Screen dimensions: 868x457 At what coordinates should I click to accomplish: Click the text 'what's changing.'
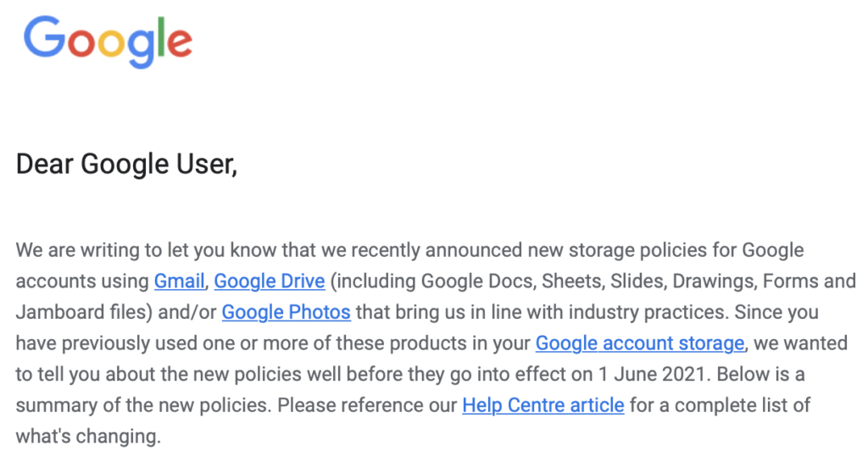88,437
